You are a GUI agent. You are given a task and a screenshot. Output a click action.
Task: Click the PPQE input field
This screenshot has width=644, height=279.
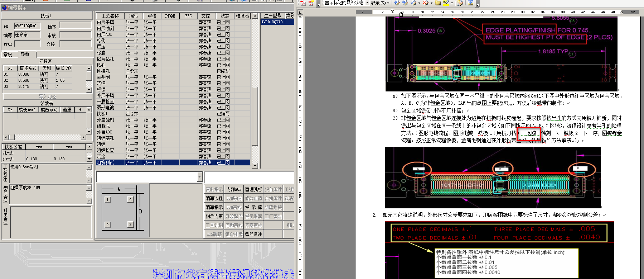27,44
